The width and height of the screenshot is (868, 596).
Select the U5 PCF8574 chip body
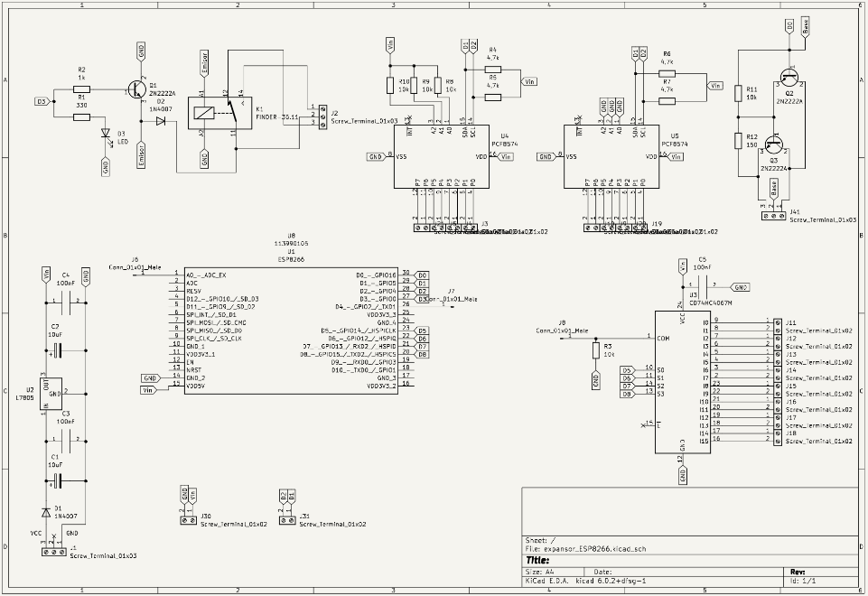coord(611,156)
